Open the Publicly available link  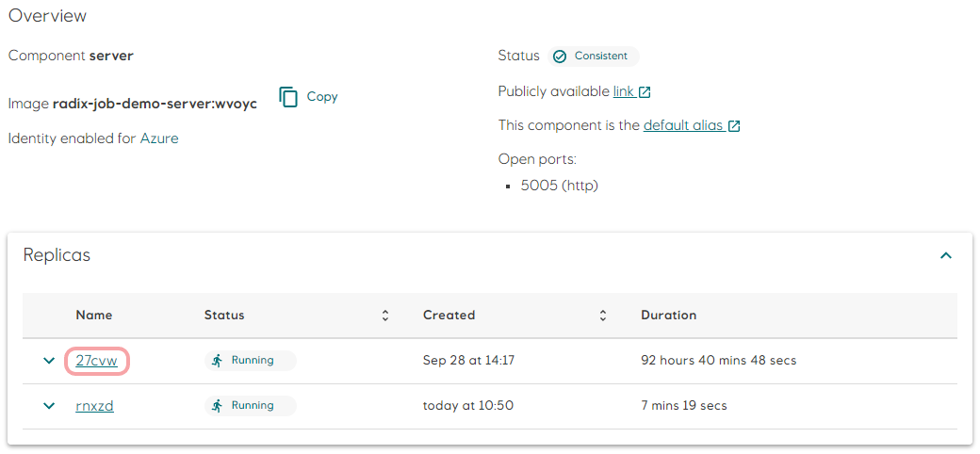tap(623, 91)
